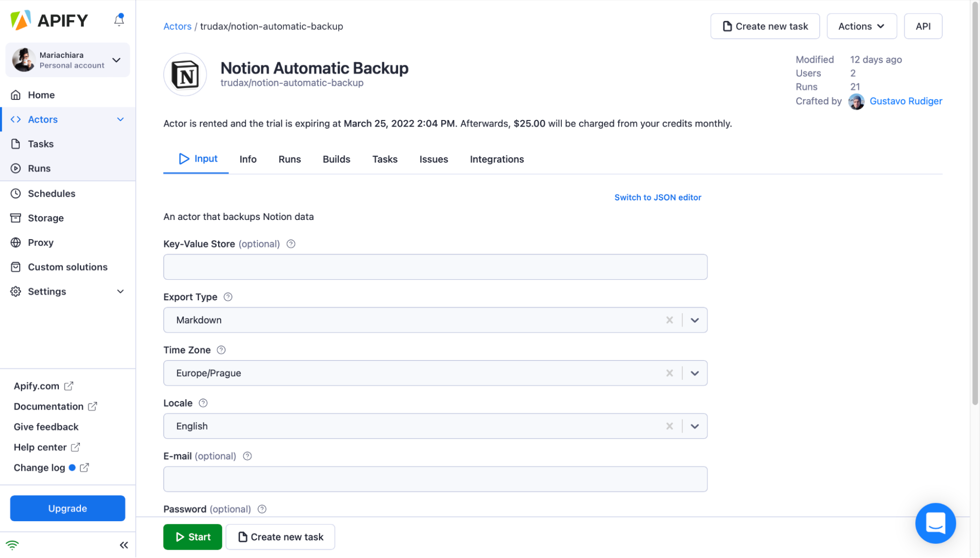
Task: Click the Time Zone help icon
Action: (221, 350)
